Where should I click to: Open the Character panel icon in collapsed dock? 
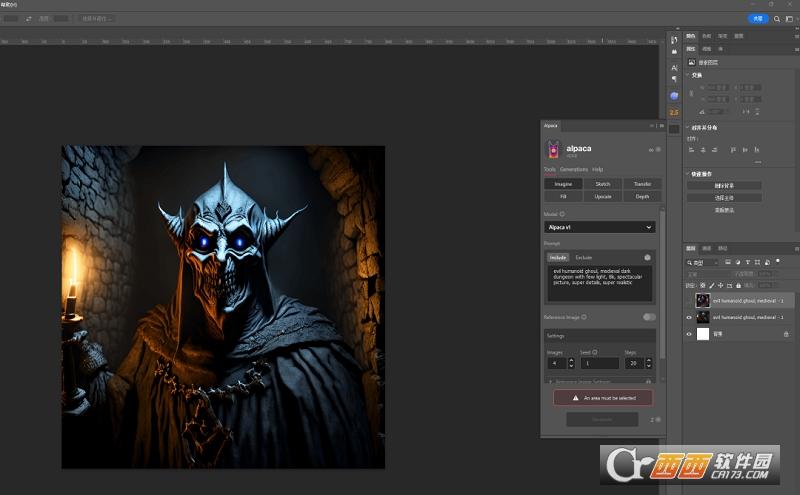click(674, 68)
